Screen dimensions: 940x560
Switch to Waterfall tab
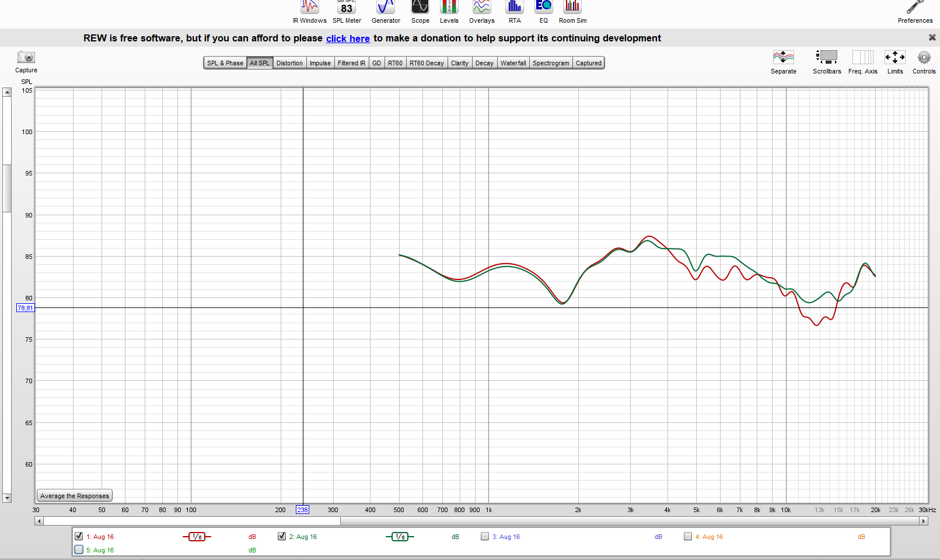pyautogui.click(x=513, y=63)
